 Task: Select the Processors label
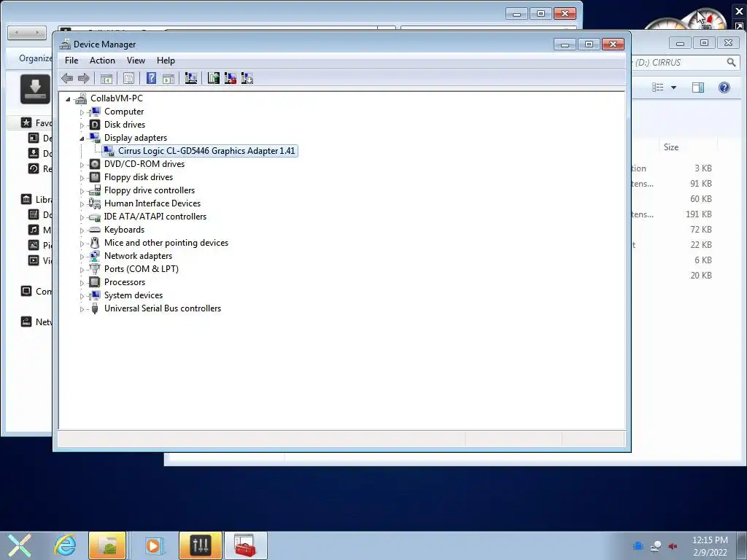[125, 282]
